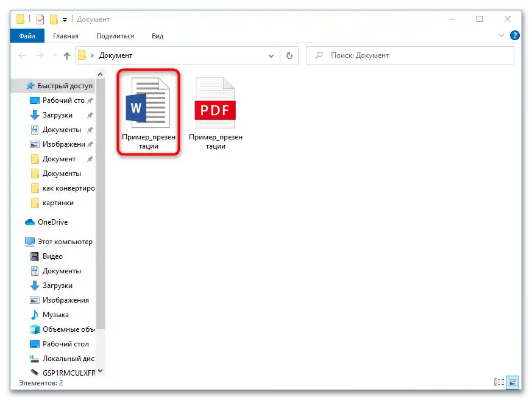
Task: Go up one folder level
Action: [x=67, y=55]
